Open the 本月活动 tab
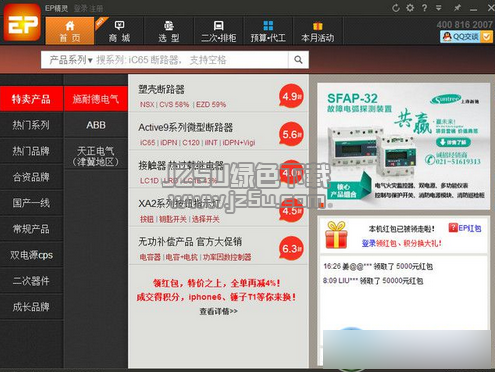 pyautogui.click(x=318, y=31)
